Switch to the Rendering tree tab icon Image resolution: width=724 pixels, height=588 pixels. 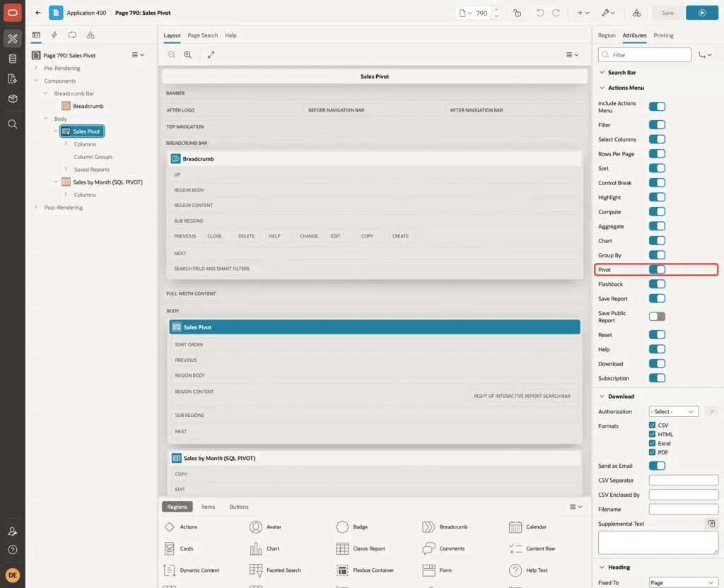[36, 35]
